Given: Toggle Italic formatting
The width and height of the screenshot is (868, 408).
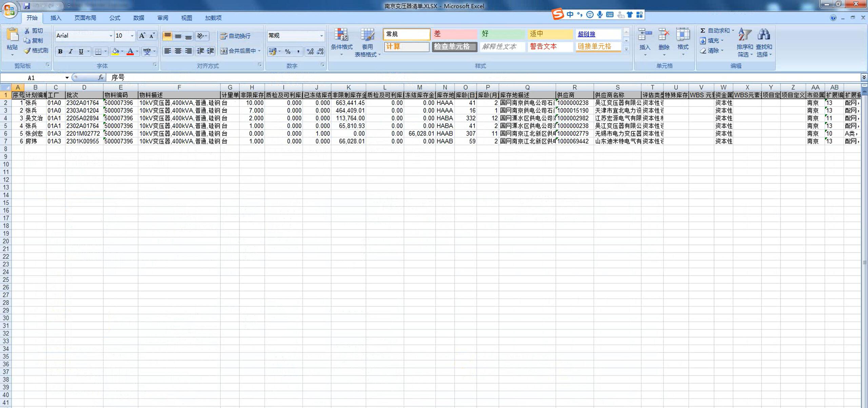Looking at the screenshot, I should pos(71,51).
